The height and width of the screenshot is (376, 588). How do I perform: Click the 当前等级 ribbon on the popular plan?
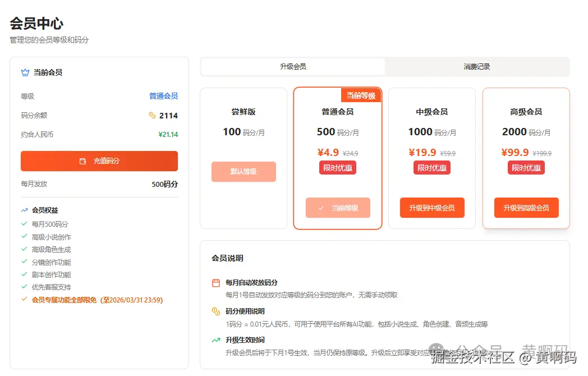pyautogui.click(x=362, y=95)
